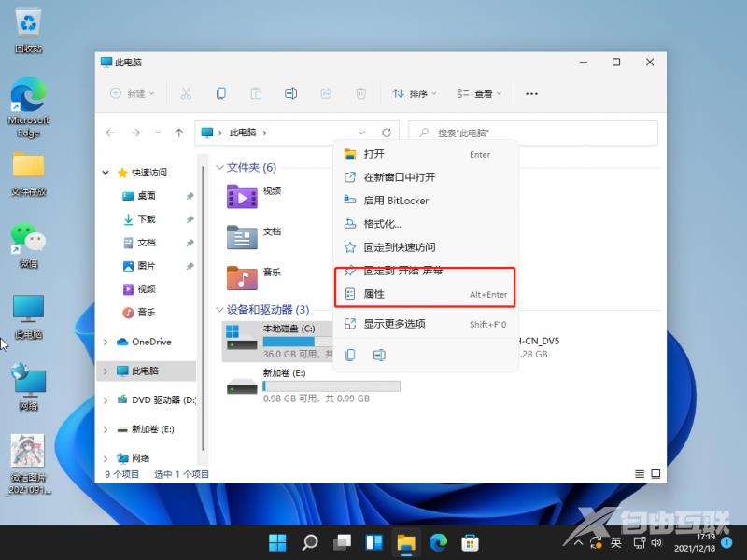Screen dimensions: 747x560
Task: Switch to large icons view in status bar
Action: tap(656, 474)
